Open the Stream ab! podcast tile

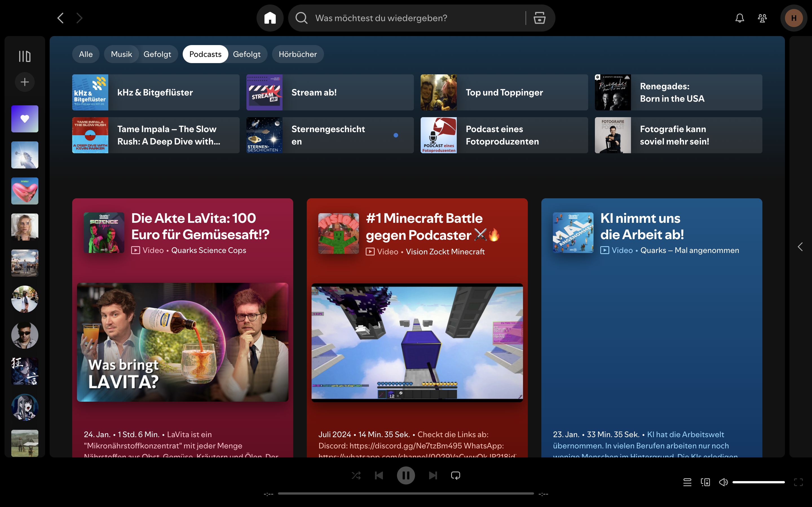point(330,93)
